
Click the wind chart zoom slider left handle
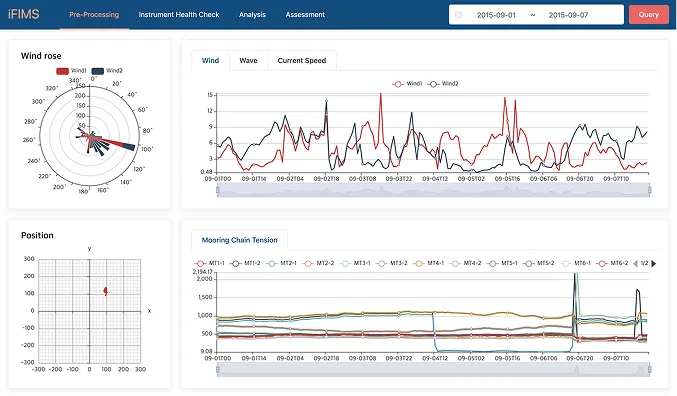coord(218,190)
